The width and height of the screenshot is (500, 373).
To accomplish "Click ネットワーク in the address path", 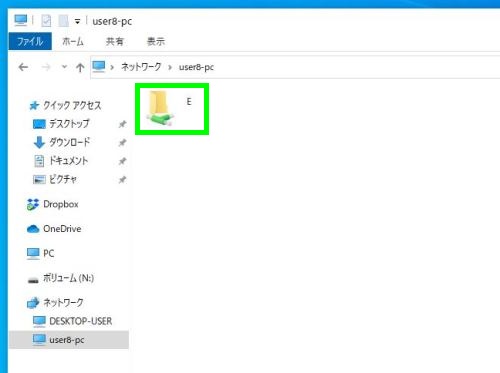I will pyautogui.click(x=141, y=67).
